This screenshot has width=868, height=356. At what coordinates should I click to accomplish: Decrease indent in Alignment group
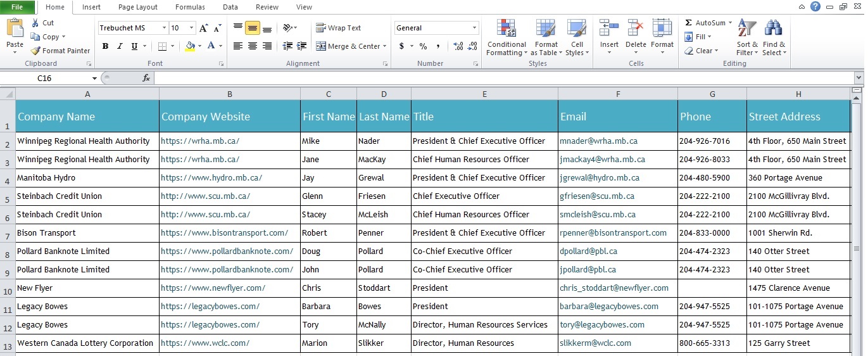coord(287,46)
